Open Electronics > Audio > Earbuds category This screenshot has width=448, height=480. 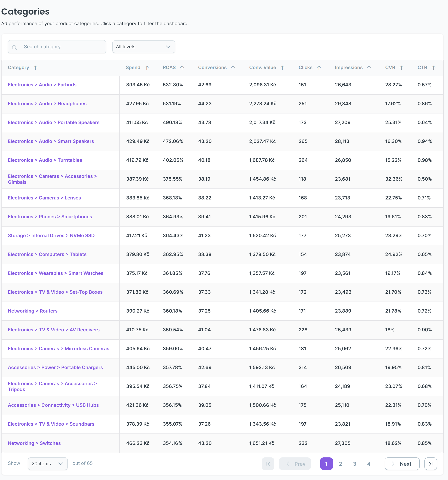pos(42,85)
